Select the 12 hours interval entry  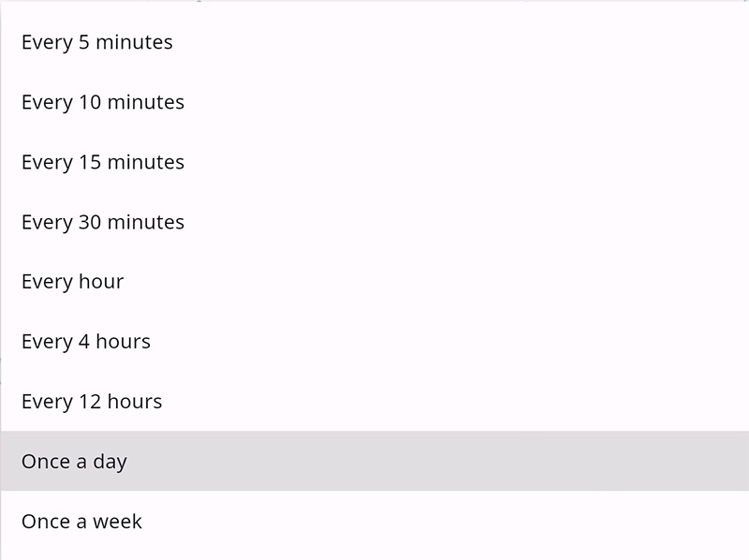coord(92,402)
